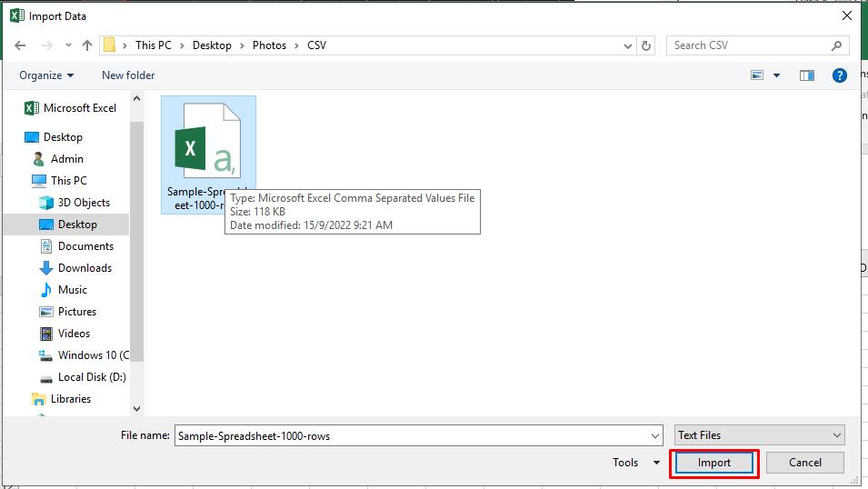Click the Libraries folder icon
868x489 pixels.
click(39, 399)
